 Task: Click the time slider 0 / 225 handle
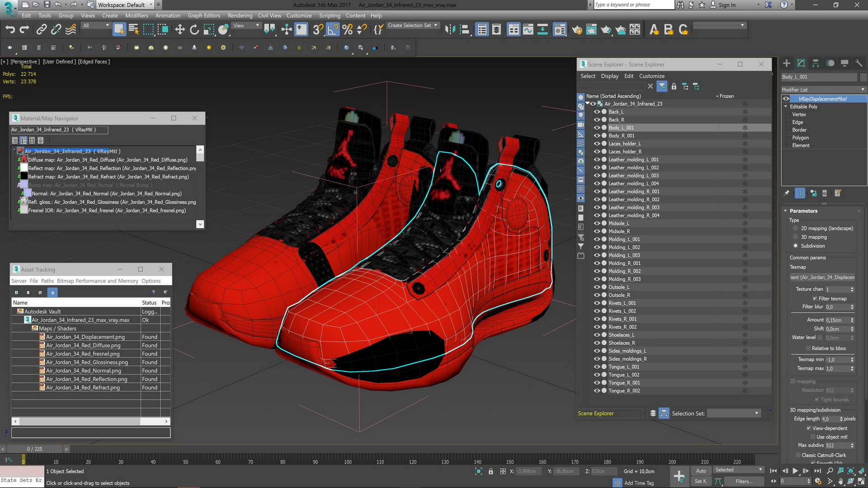click(x=34, y=449)
